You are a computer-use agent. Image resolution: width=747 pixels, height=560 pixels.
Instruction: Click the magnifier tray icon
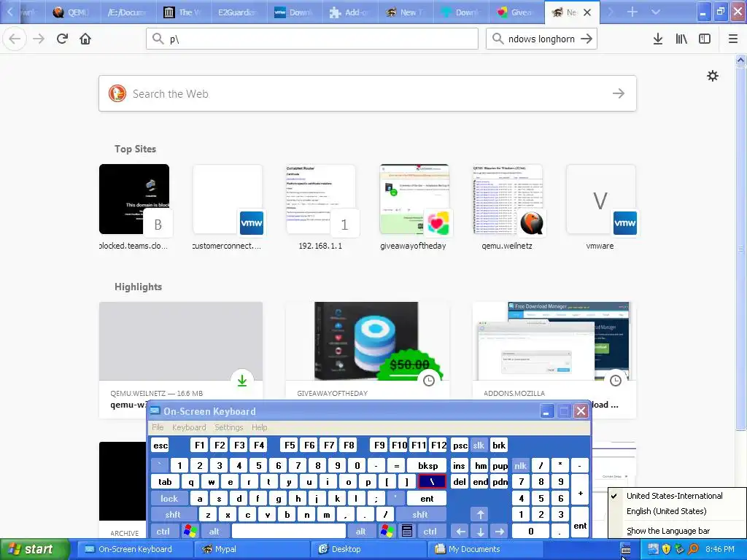coord(694,549)
